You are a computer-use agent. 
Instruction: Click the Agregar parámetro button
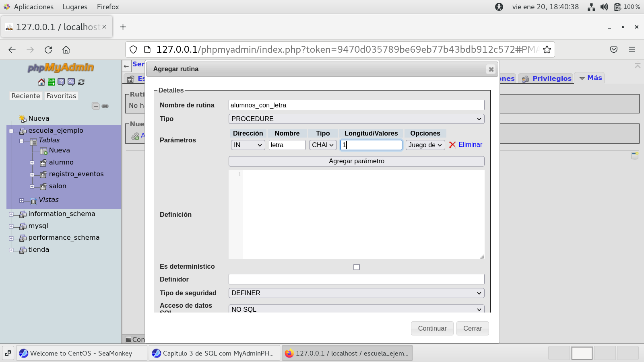[356, 161]
